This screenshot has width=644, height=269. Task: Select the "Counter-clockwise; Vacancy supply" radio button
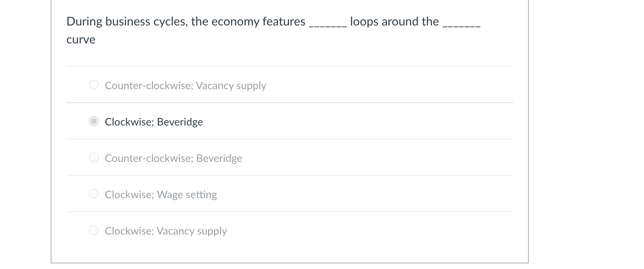click(94, 85)
